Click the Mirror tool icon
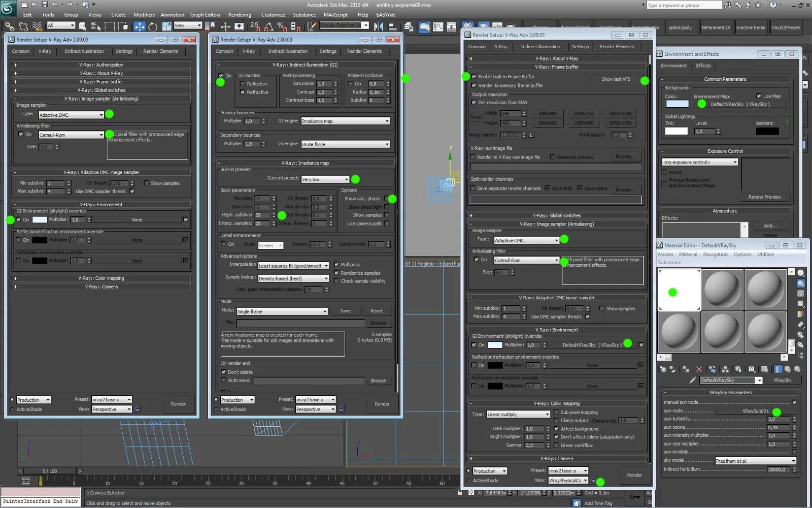The width and height of the screenshot is (812, 508). (x=379, y=26)
